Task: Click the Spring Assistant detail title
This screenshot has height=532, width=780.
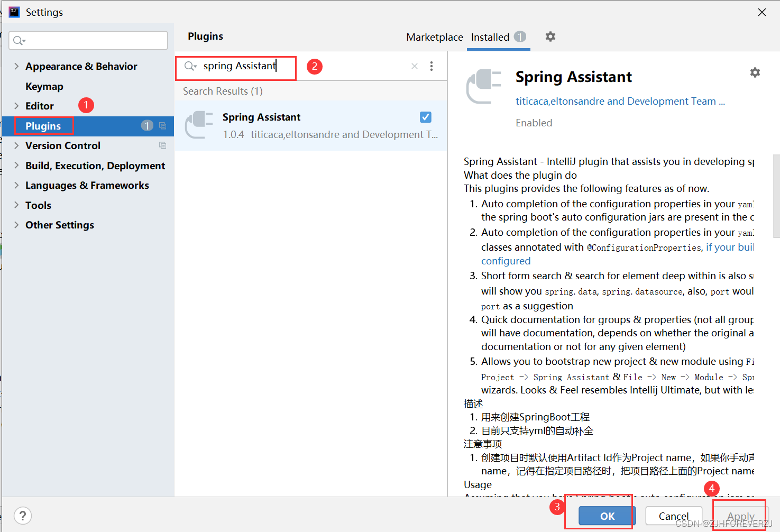Action: tap(573, 77)
